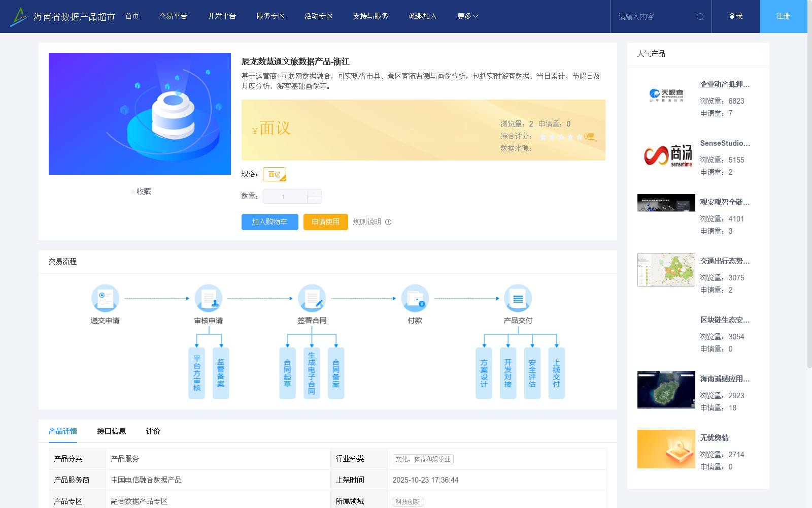Click the site logo icon in header
The height and width of the screenshot is (508, 812).
19,17
